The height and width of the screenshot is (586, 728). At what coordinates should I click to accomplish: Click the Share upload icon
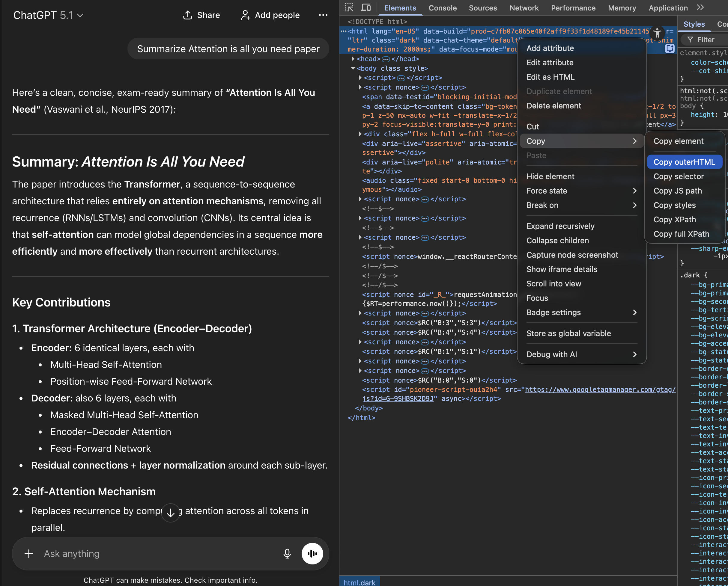click(x=188, y=15)
